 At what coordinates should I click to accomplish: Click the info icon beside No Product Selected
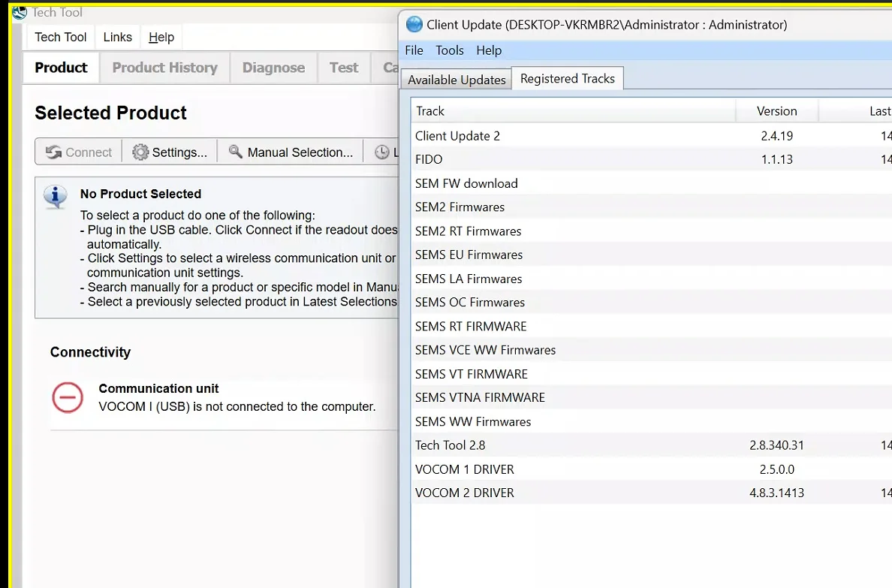point(55,197)
